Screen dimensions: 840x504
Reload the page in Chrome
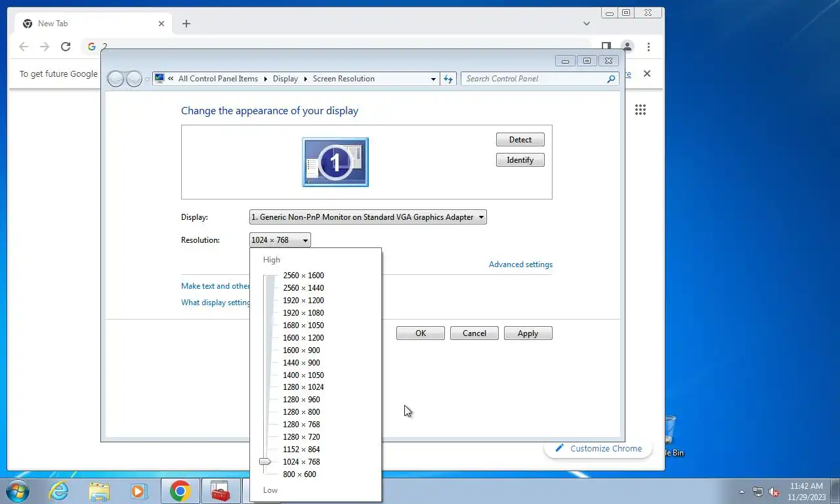coord(66,47)
